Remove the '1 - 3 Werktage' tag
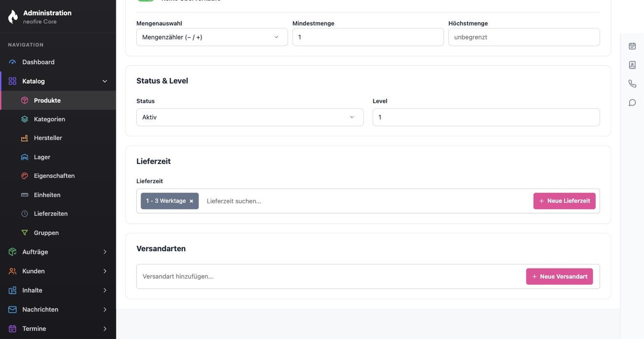The image size is (644, 339). tap(191, 201)
